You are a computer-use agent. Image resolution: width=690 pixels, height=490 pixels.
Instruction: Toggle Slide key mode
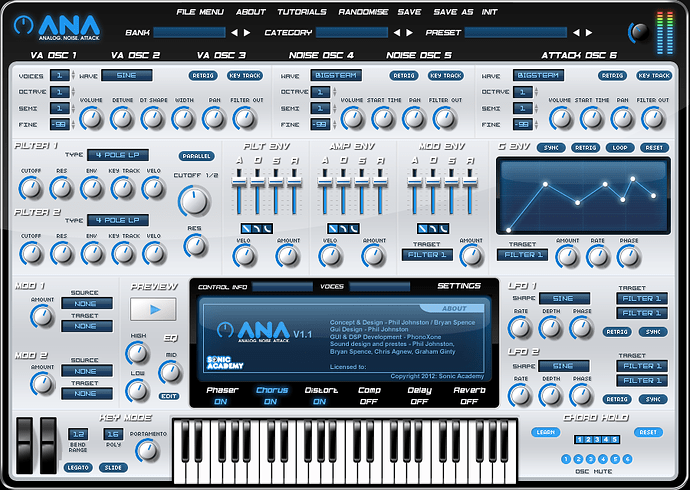(x=113, y=468)
